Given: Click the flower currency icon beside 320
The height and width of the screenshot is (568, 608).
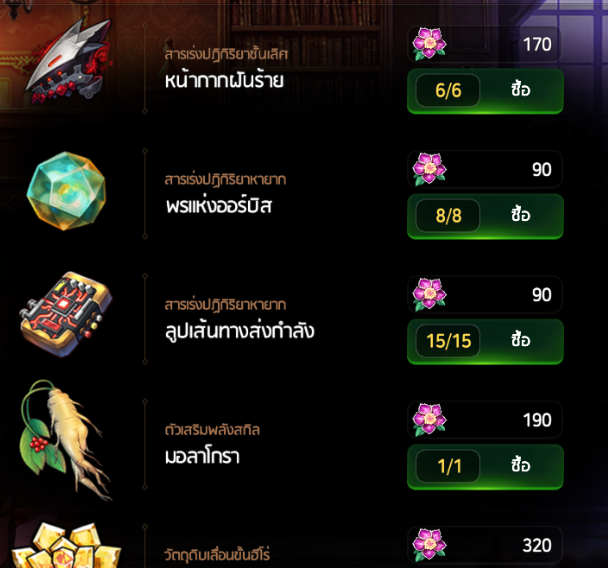Looking at the screenshot, I should click(x=429, y=545).
